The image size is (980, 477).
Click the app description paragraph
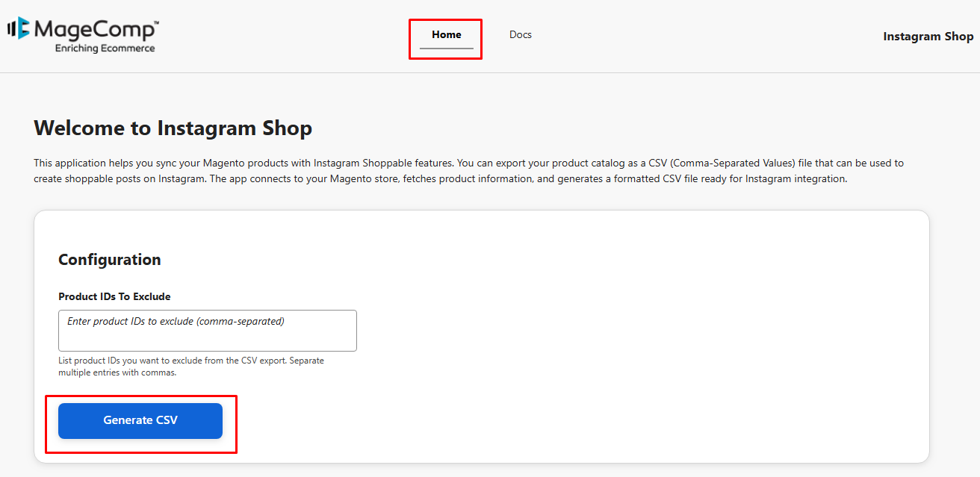468,171
